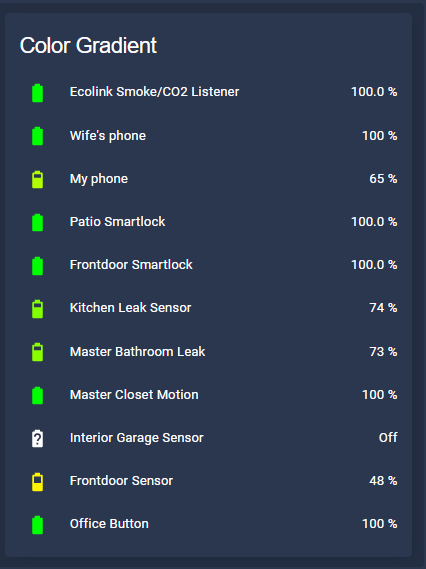Open the Ecolink Smoke/CO2 Listener entity name
The height and width of the screenshot is (569, 426).
(154, 91)
